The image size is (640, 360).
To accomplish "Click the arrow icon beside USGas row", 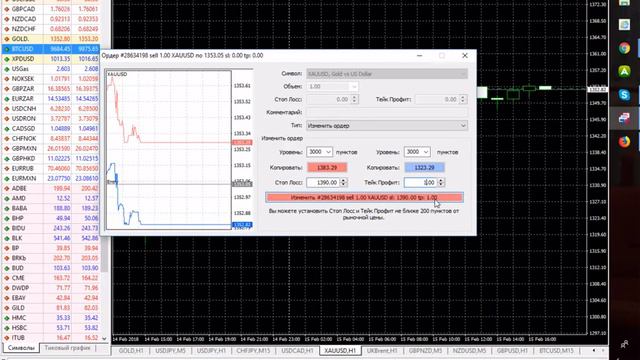I will pyautogui.click(x=7, y=69).
